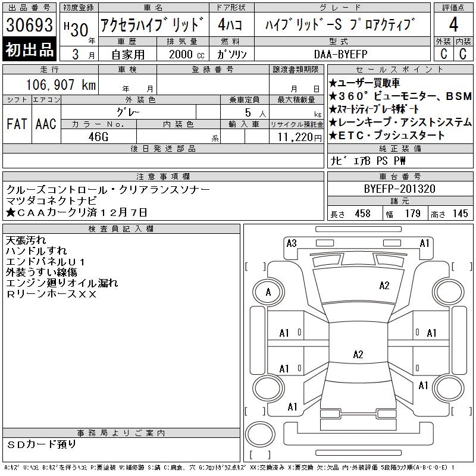This screenshot has height=476, width=476.
Task: Click the model code DAA-BYEFP
Action: click(x=340, y=54)
